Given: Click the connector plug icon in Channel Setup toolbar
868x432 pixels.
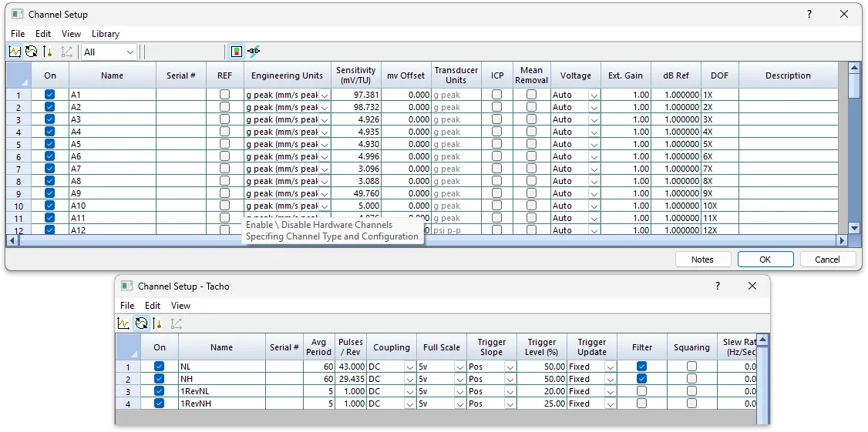Looking at the screenshot, I should click(x=254, y=52).
